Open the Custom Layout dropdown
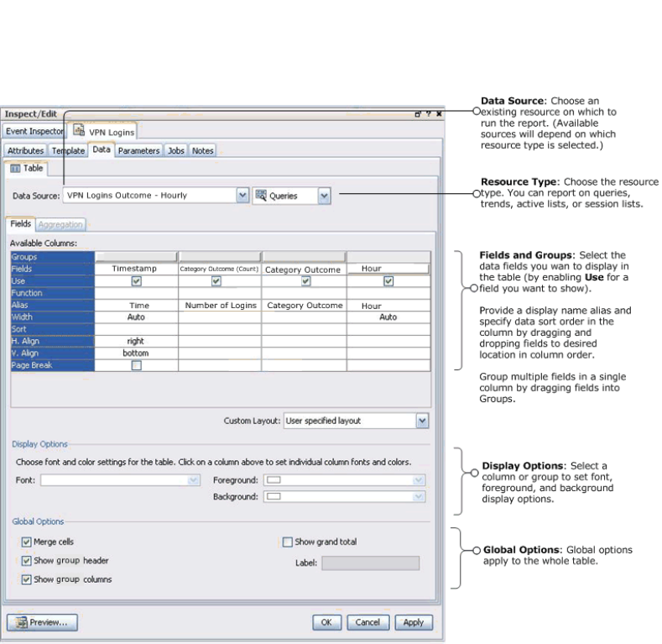The image size is (662, 644). [422, 421]
